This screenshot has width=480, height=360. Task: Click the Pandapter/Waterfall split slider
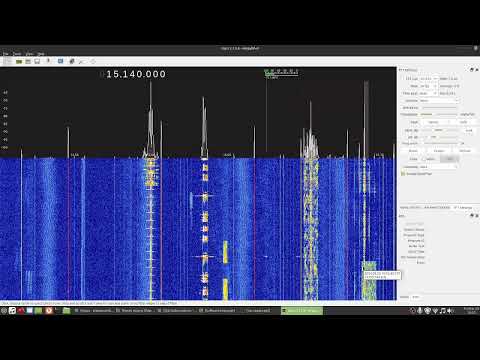[x=439, y=114]
